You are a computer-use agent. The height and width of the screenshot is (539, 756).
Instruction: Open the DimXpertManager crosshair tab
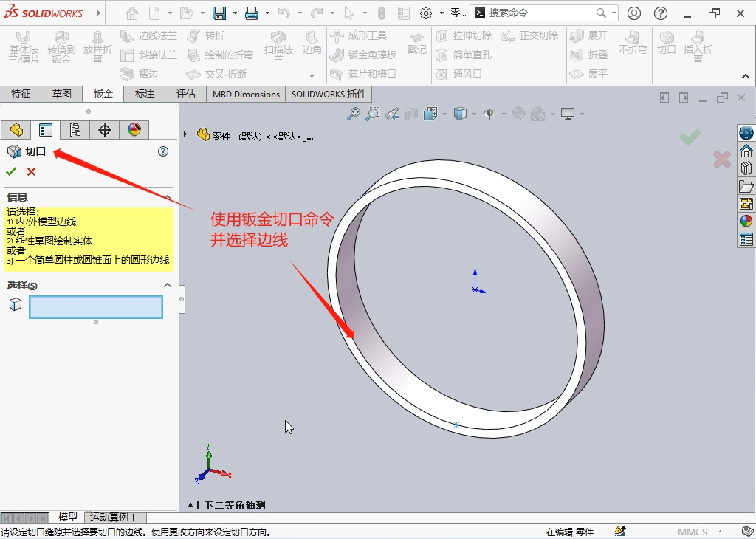(105, 130)
